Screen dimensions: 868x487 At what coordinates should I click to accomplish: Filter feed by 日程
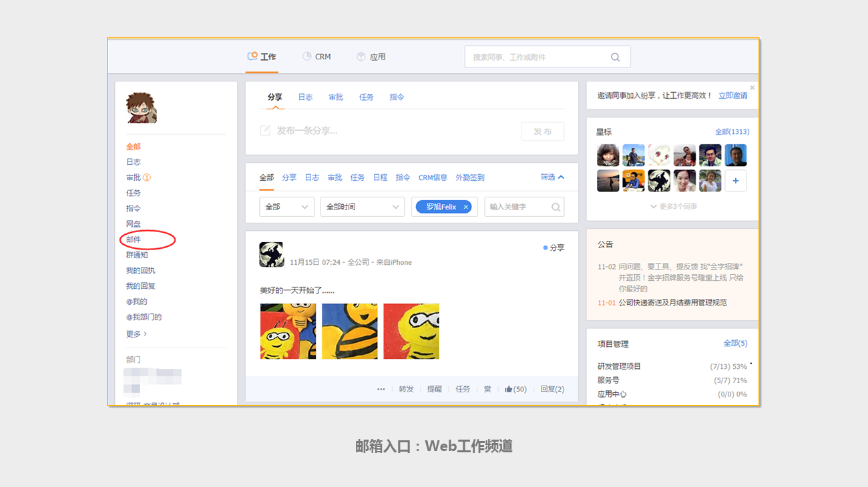(381, 177)
